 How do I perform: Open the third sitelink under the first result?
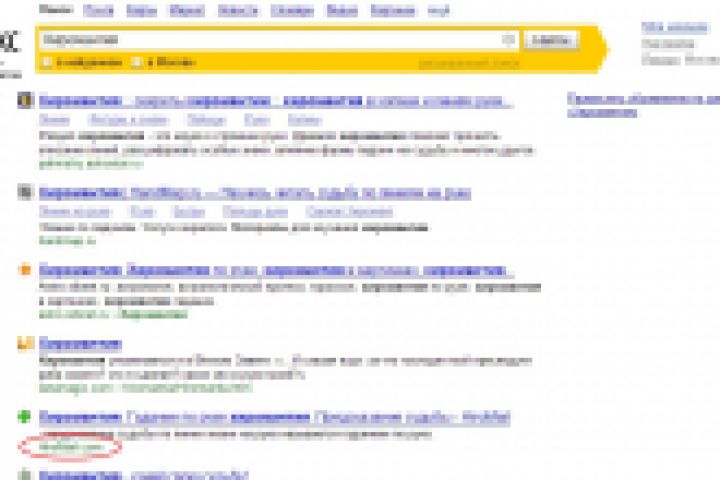tap(207, 120)
